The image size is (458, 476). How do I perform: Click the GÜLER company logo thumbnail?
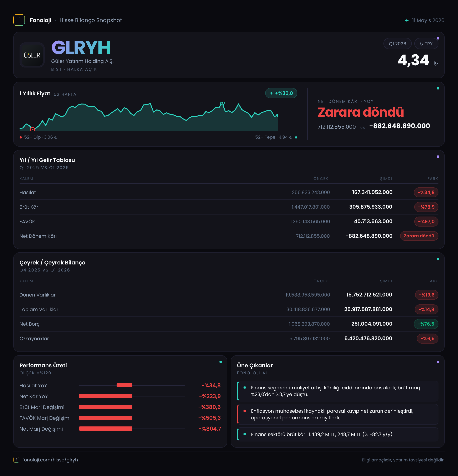tap(32, 55)
